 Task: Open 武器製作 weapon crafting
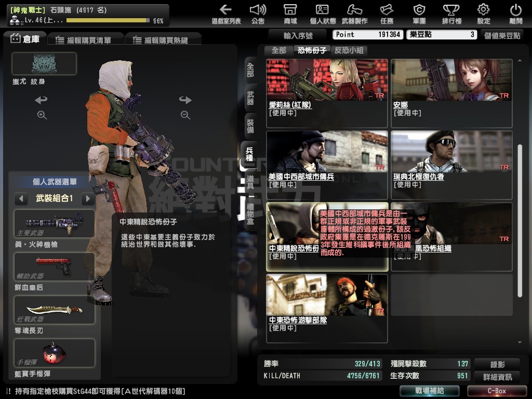pyautogui.click(x=354, y=14)
